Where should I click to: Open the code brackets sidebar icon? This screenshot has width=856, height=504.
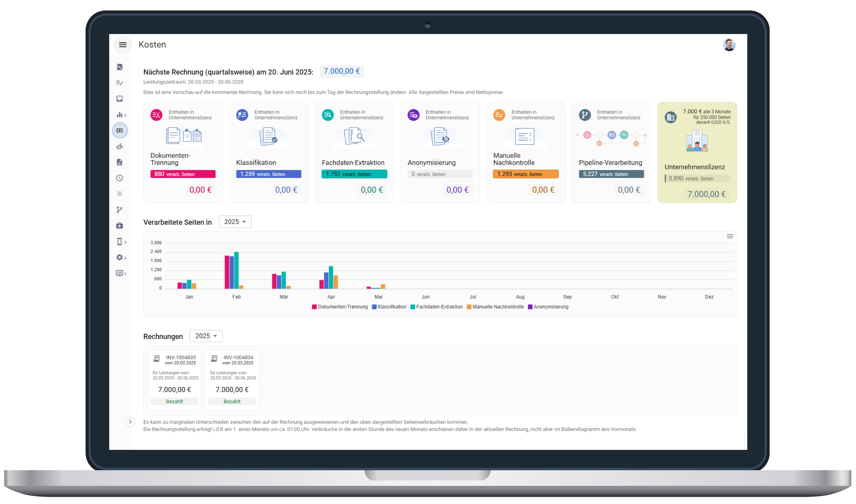point(120,241)
